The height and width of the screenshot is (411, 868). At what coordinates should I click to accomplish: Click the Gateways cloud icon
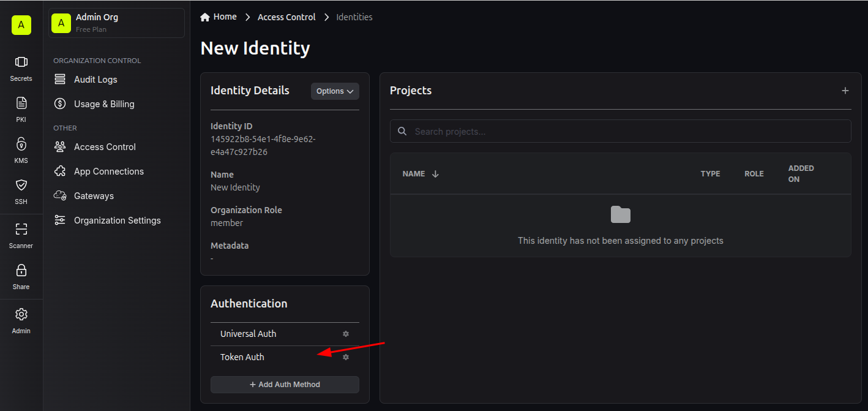pos(60,196)
